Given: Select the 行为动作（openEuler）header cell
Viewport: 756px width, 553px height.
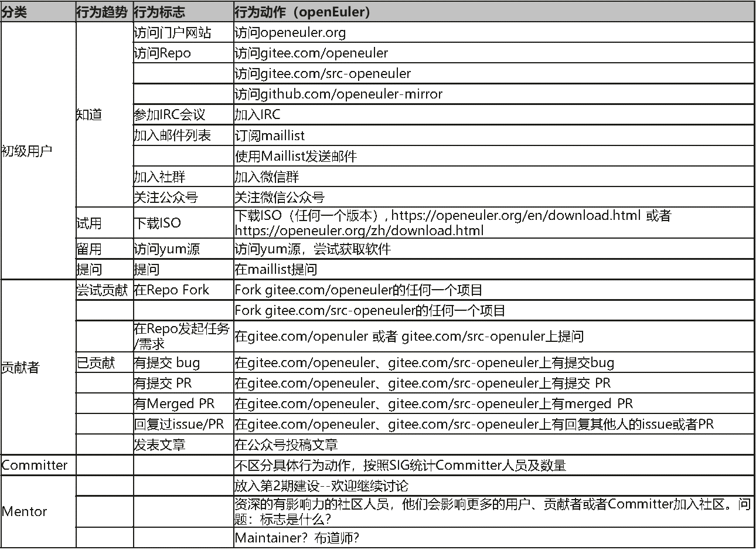Looking at the screenshot, I should (302, 12).
